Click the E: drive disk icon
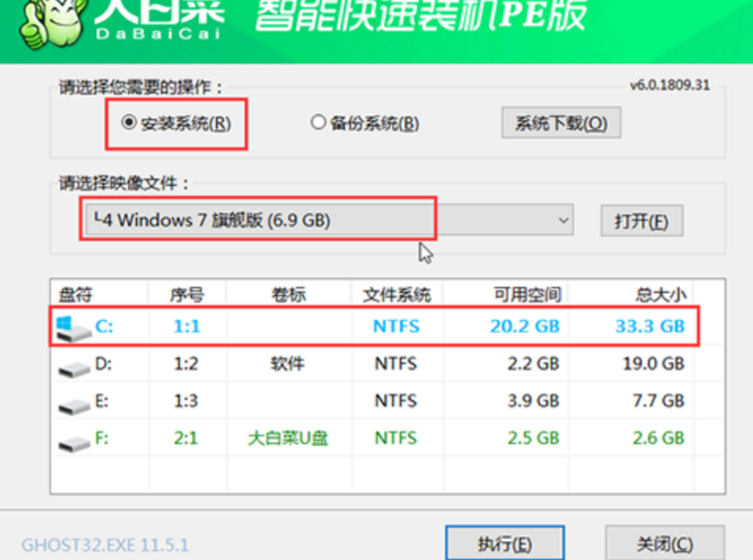Image resolution: width=753 pixels, height=560 pixels. click(x=74, y=406)
